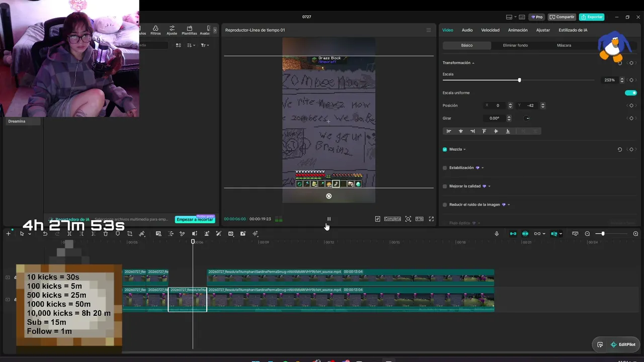The image size is (644, 362).
Task: Enable Reducir el ruido de la imagen checkbox
Action: 445,205
